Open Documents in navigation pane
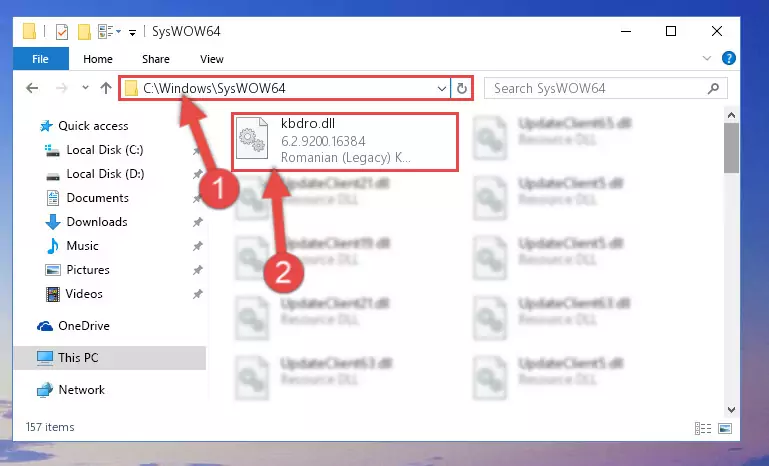769x466 pixels. tap(98, 198)
